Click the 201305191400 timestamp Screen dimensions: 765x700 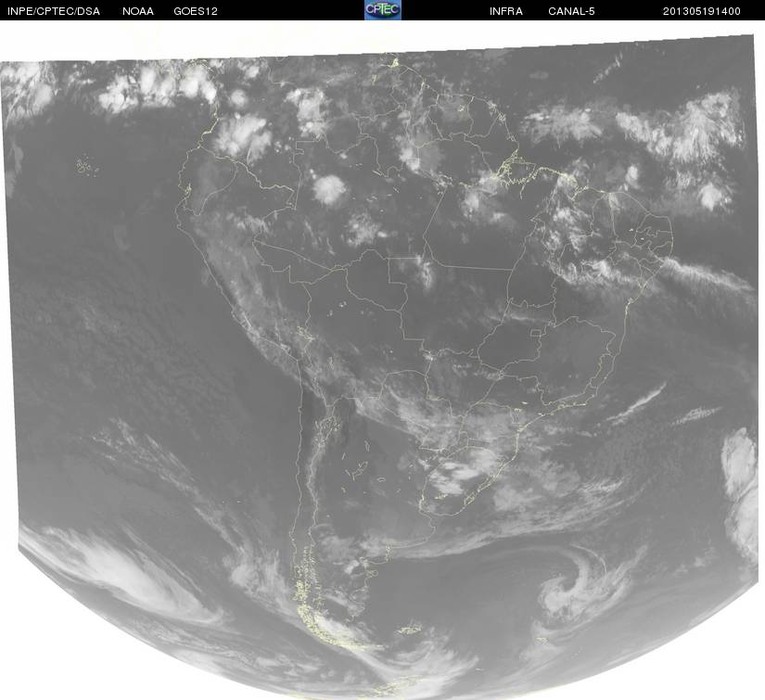[702, 11]
